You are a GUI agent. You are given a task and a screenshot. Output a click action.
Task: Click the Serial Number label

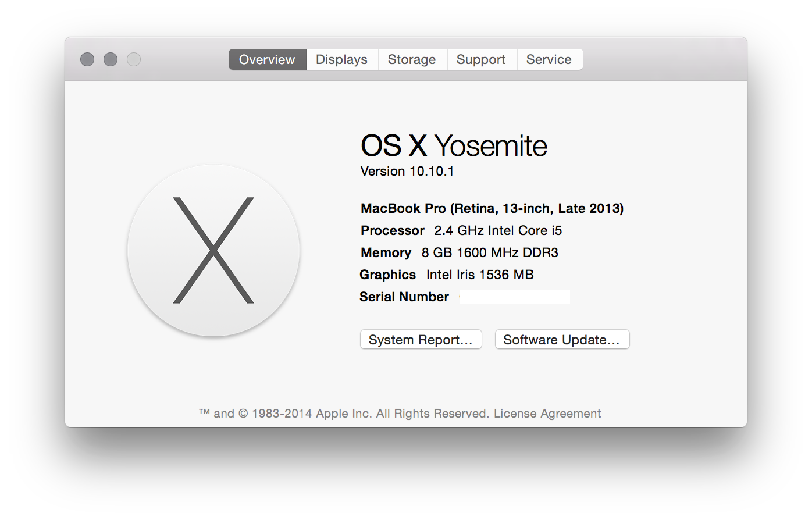(x=404, y=297)
